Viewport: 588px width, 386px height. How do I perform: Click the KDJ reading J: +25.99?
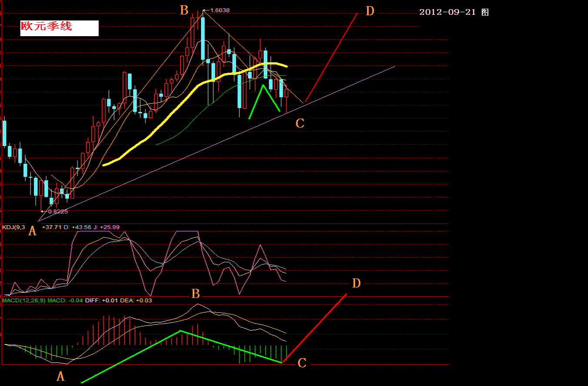[107, 227]
